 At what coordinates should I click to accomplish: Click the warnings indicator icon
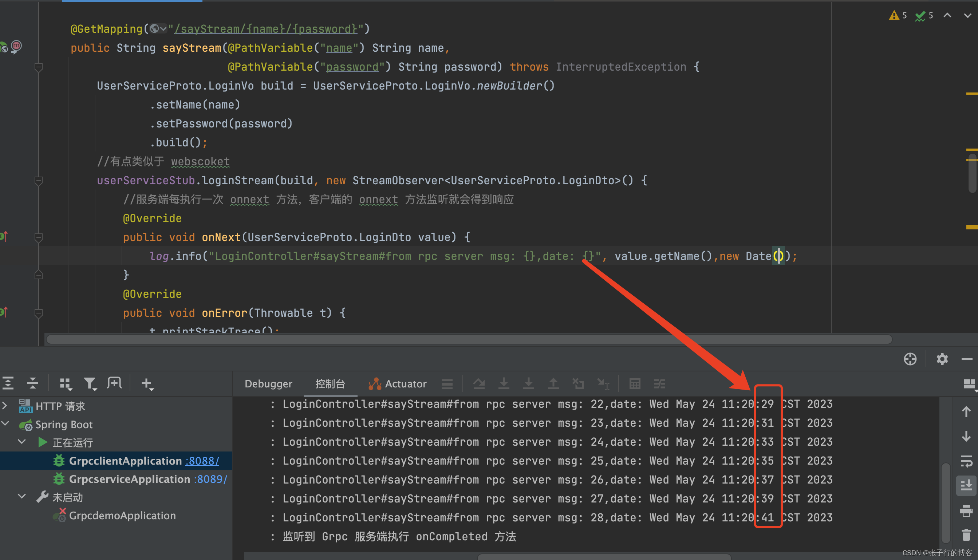(x=894, y=15)
